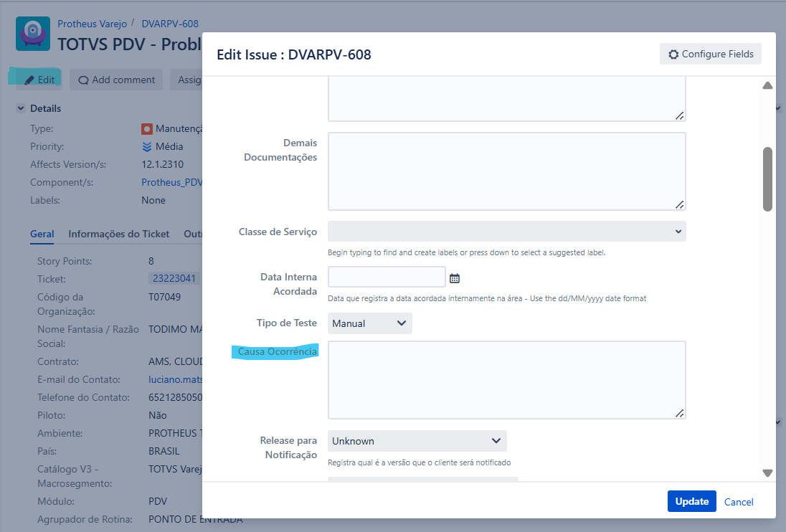Screen dimensions: 786x532
Task: Click the contact e-mail link luciano.mats
Action: coord(175,380)
